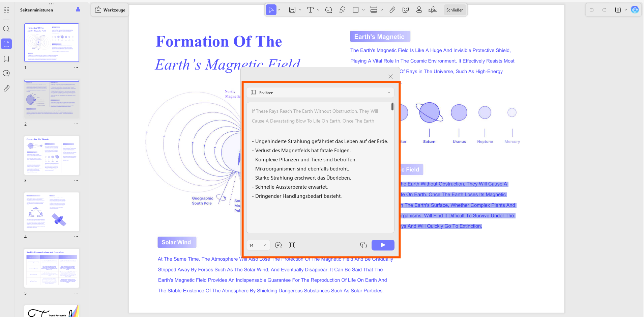Open the Erklären mode dropdown
This screenshot has width=644, height=317.
(x=320, y=93)
